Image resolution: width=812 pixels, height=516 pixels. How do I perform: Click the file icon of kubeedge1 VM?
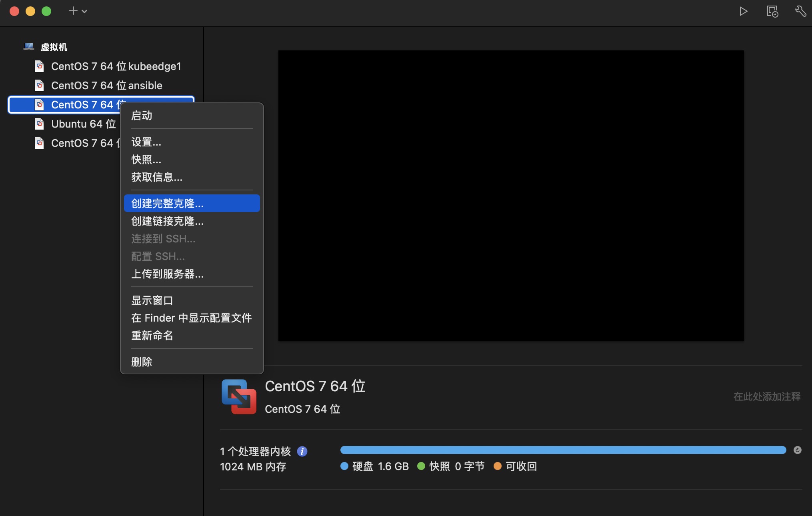(39, 66)
